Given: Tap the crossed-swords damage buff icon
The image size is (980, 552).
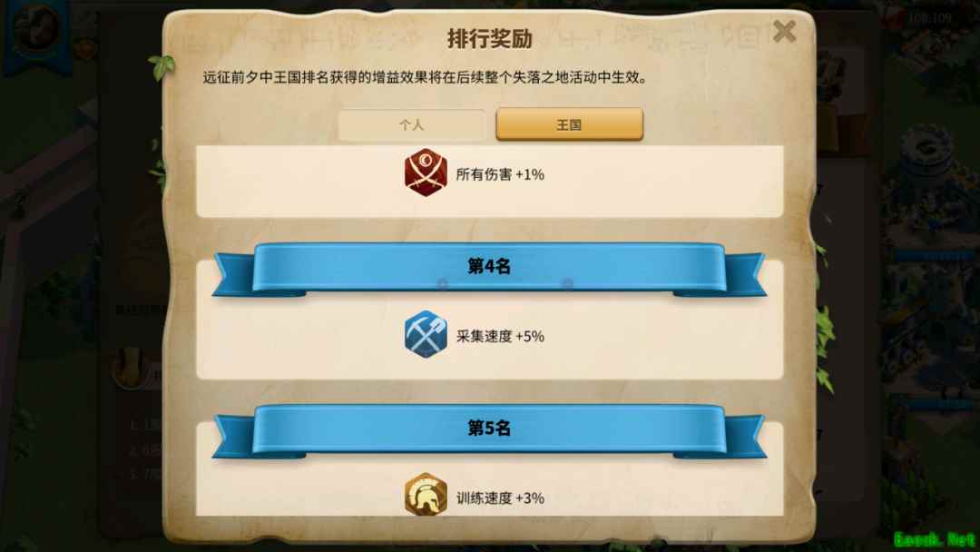Looking at the screenshot, I should click(x=426, y=173).
